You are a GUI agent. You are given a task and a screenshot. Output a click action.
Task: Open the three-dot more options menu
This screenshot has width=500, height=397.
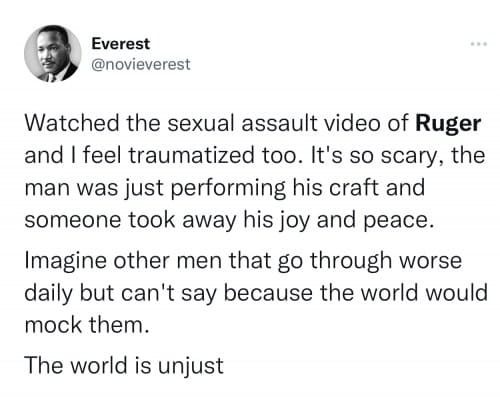click(479, 44)
